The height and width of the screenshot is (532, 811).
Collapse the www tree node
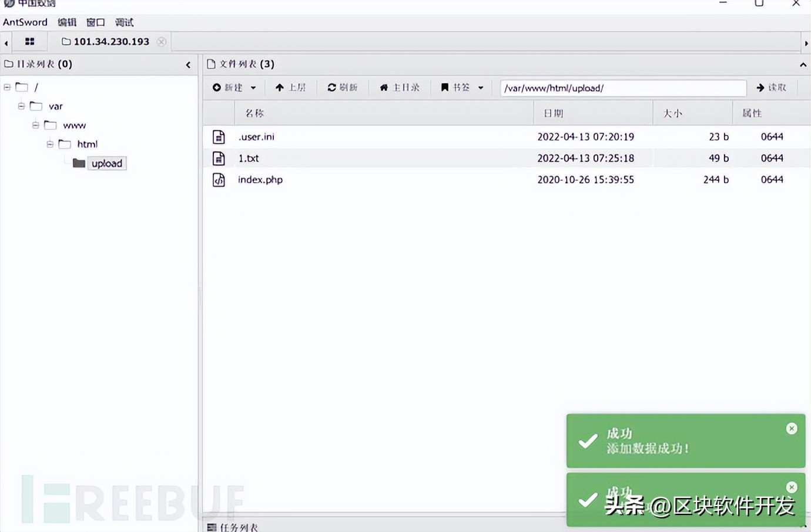click(x=36, y=124)
